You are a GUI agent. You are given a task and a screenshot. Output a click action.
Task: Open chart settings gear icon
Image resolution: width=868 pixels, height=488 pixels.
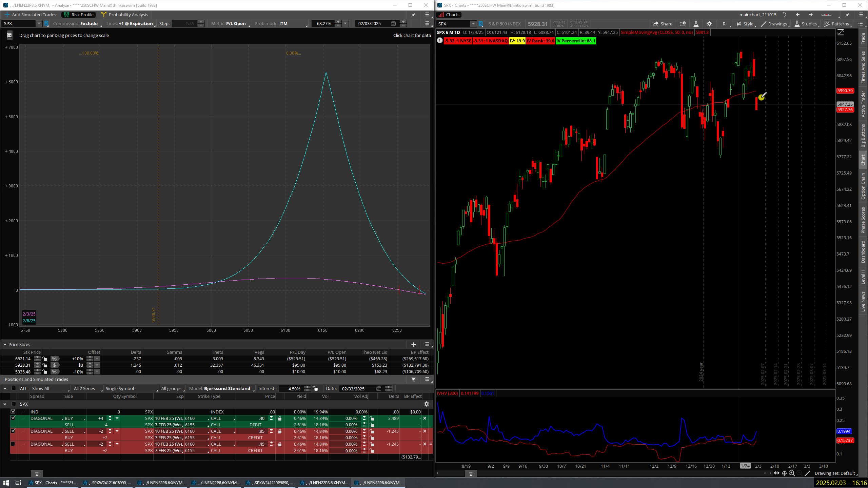tap(709, 24)
